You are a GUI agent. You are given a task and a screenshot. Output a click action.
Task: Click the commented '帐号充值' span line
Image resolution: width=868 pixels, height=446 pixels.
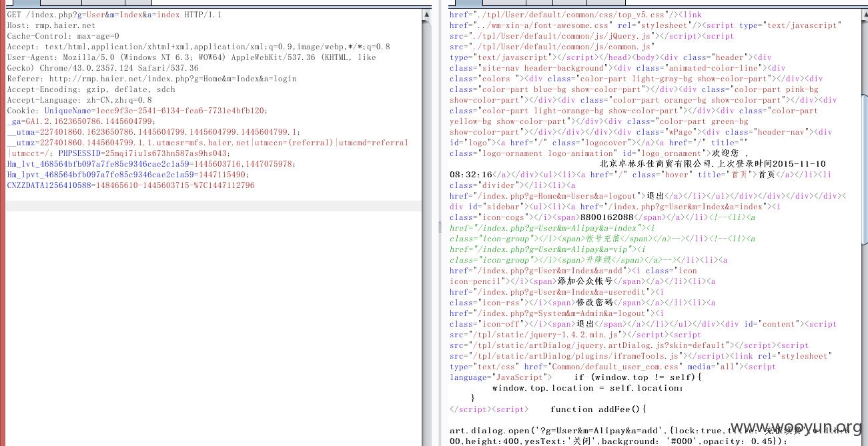pos(602,239)
